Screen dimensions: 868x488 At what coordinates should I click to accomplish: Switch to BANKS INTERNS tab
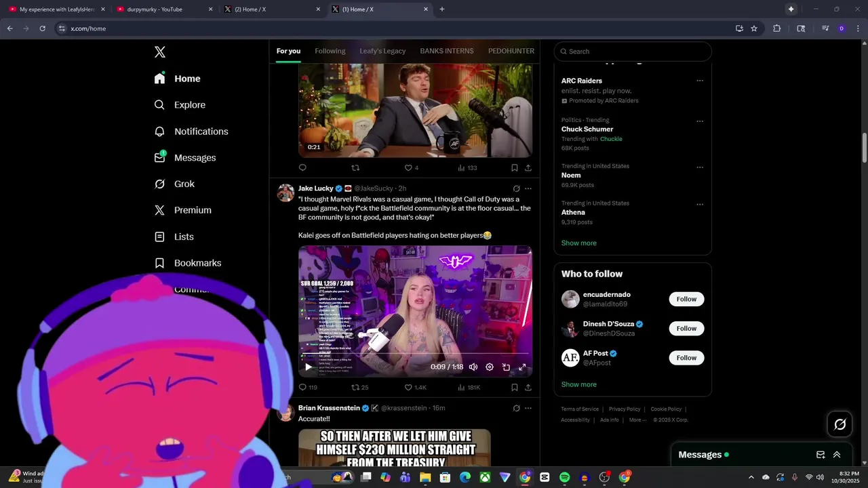tap(447, 51)
